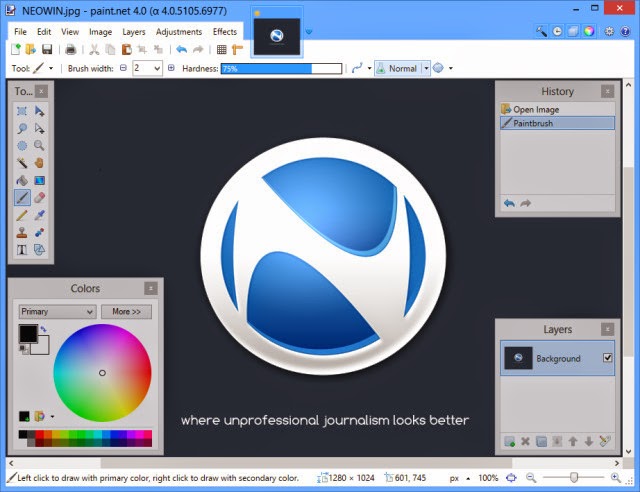The height and width of the screenshot is (492, 640).
Task: Open the Edit menu
Action: tap(44, 32)
